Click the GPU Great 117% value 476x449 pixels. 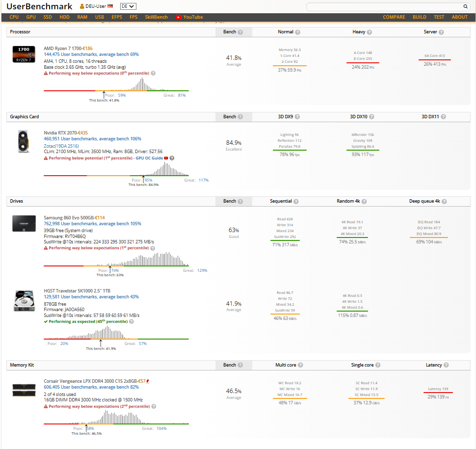[x=204, y=180]
